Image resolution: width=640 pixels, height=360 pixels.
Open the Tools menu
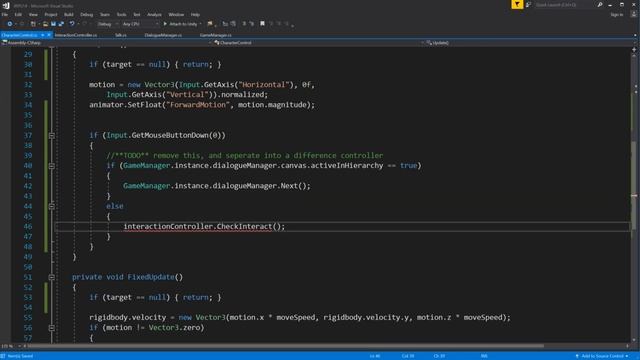121,14
